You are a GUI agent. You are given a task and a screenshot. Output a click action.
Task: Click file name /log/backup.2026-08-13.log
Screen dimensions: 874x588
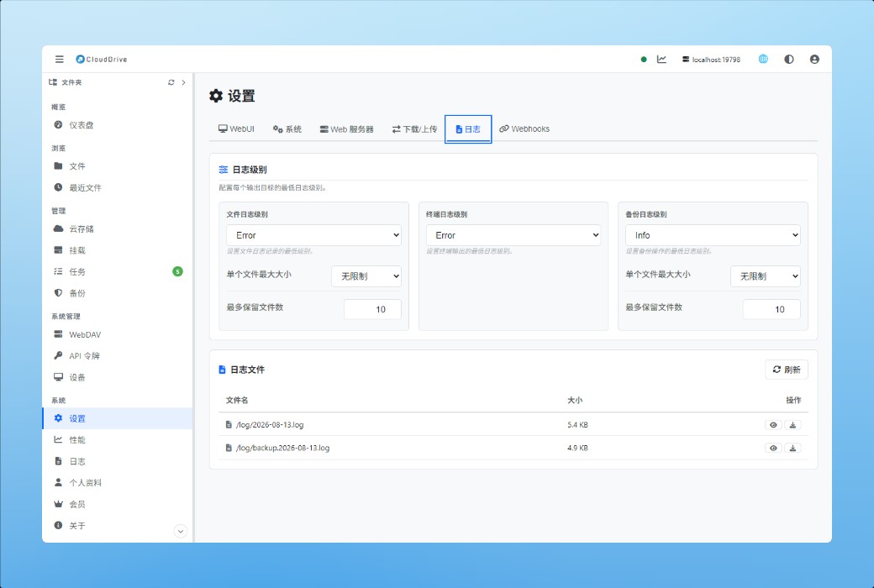[282, 448]
